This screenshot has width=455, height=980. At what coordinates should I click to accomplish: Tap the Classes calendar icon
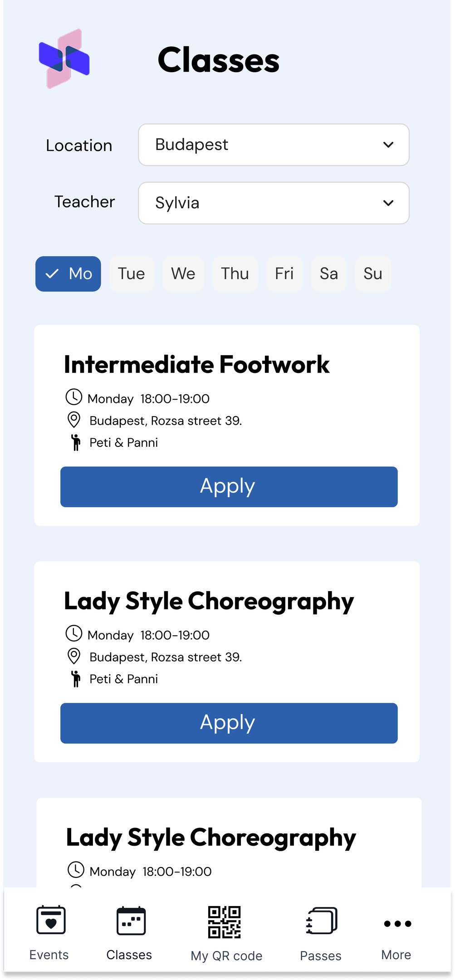tap(131, 921)
